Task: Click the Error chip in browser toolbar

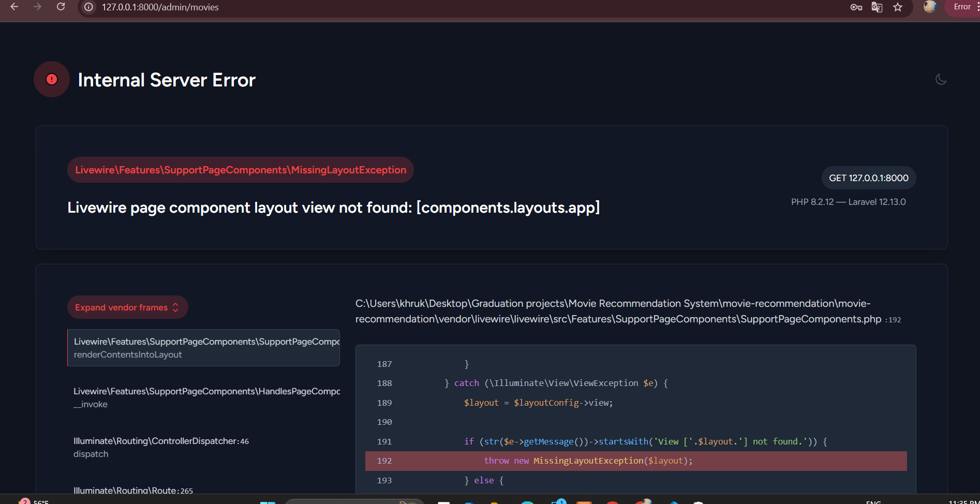Action: coord(962,7)
